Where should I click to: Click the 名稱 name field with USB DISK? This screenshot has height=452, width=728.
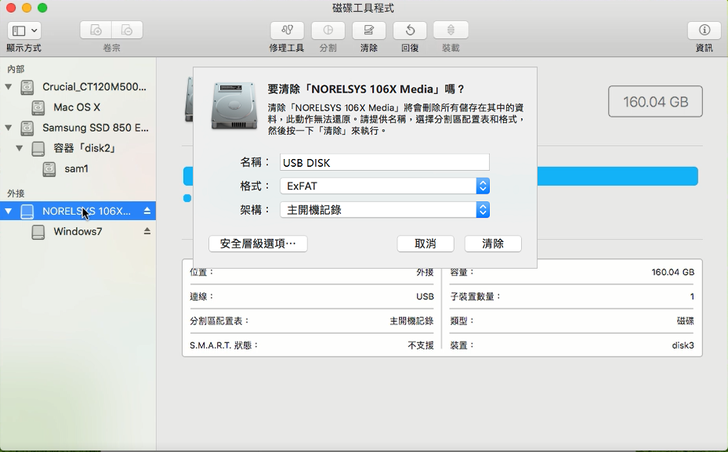[383, 162]
